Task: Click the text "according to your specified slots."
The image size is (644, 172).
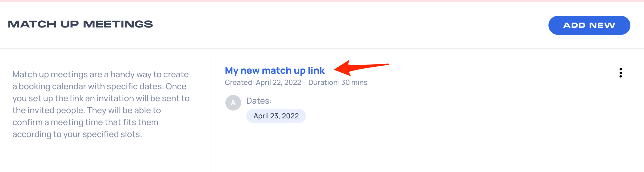Action: coord(77,134)
